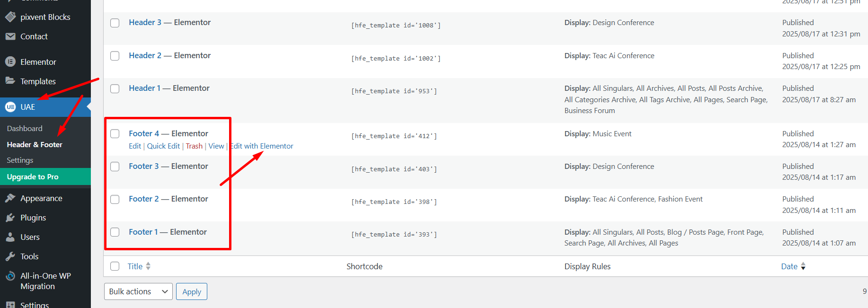Open Contact via the envelope icon

point(10,36)
